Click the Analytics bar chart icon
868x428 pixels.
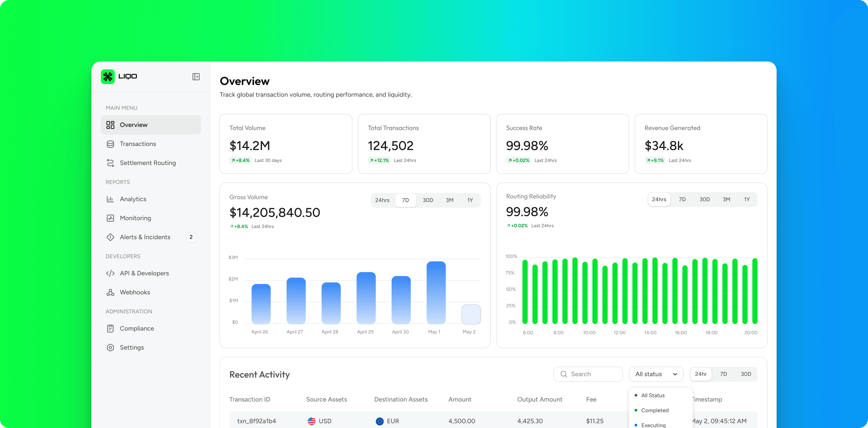point(110,199)
